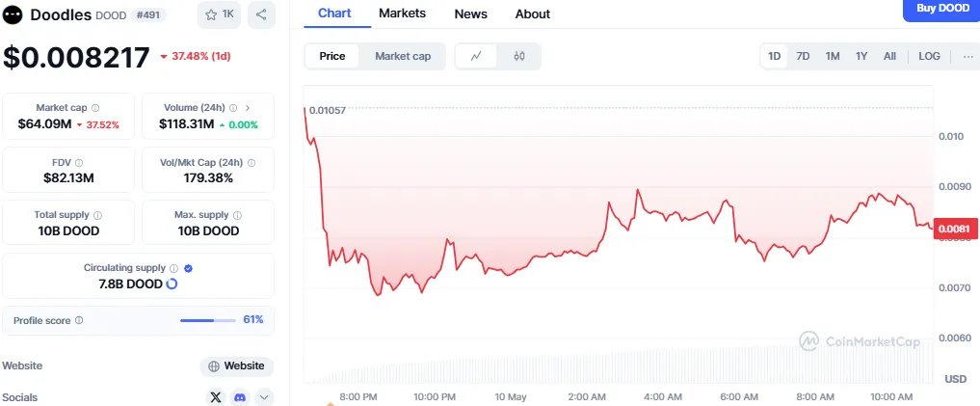Click the Buy DOOD button
980x406 pixels.
pos(940,9)
